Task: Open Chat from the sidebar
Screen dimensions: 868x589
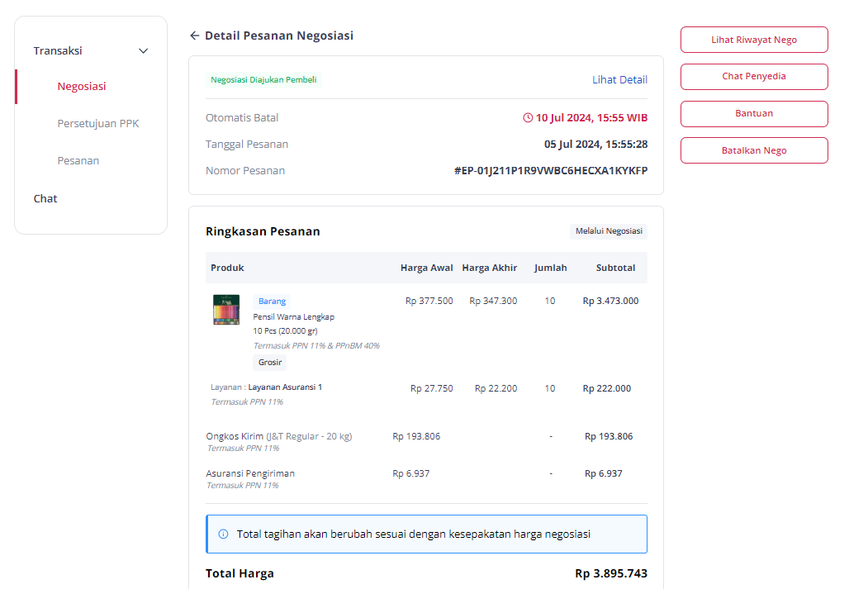Action: 45,199
